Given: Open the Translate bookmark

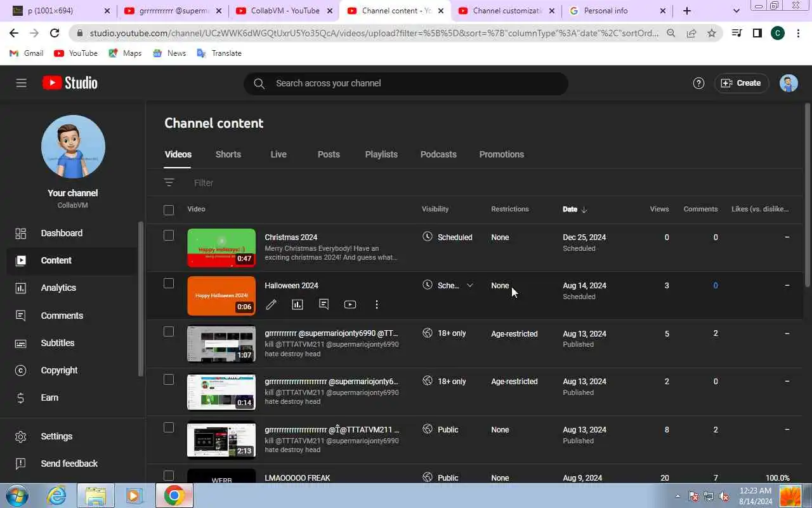Looking at the screenshot, I should [219, 53].
